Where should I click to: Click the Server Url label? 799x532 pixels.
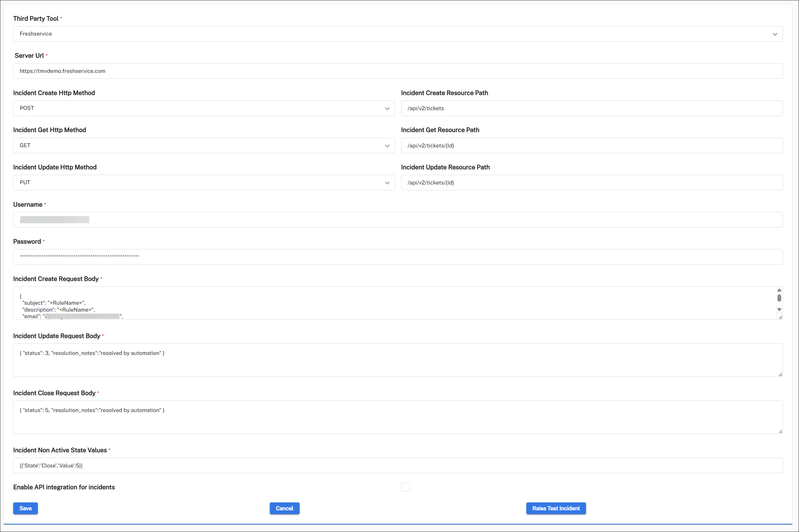coord(29,56)
